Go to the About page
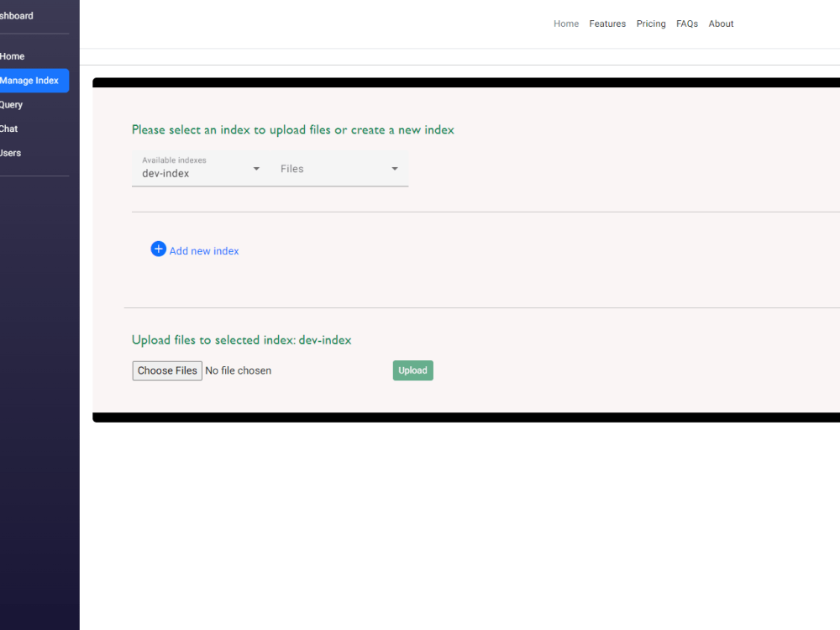Screen dimensions: 840x630 click(721, 24)
